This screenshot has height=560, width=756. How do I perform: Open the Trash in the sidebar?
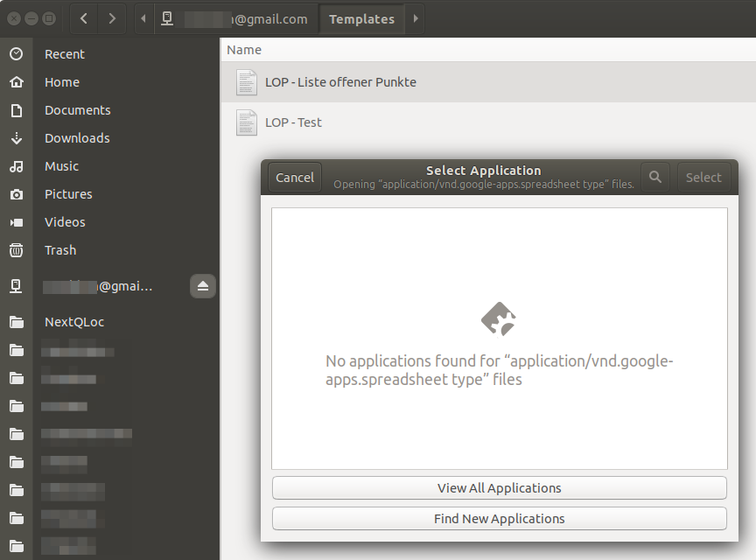tap(60, 250)
